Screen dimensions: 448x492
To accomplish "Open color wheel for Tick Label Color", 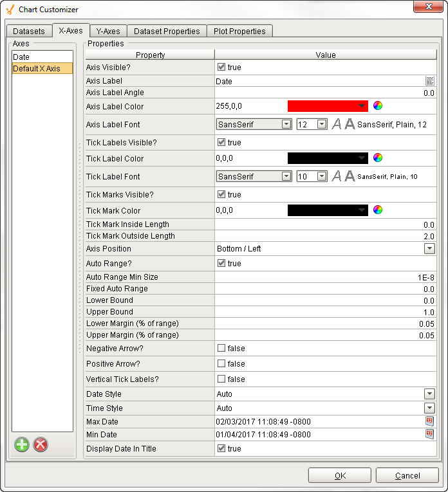I will coord(378,158).
